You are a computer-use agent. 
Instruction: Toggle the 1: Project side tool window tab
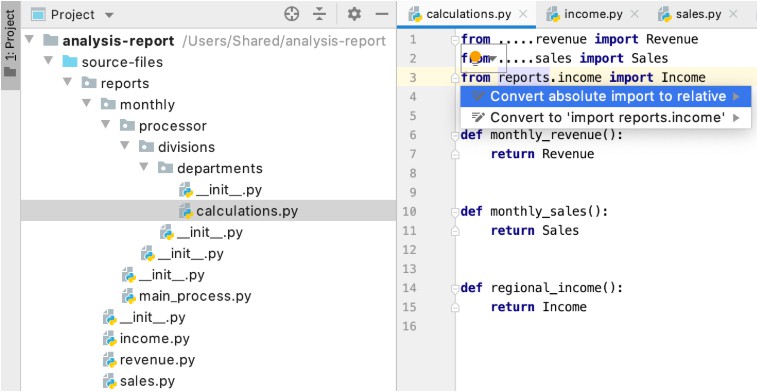[x=10, y=45]
